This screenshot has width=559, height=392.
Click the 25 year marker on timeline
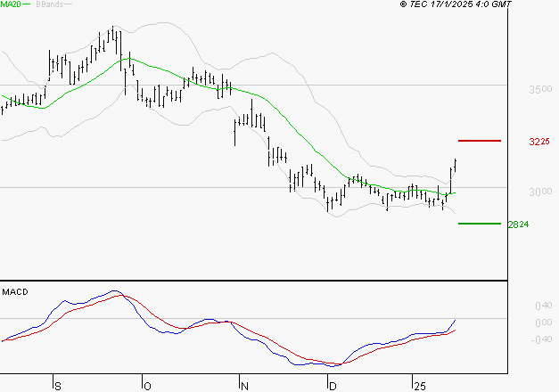click(x=420, y=386)
